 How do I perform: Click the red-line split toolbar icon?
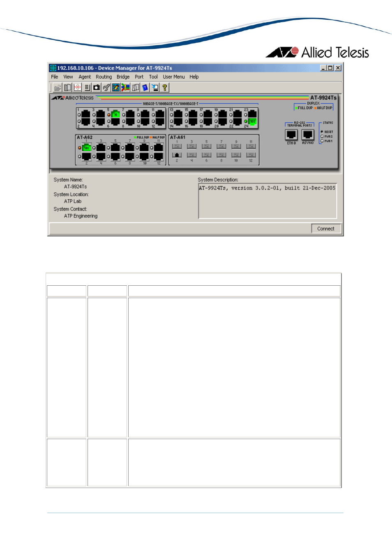(77, 88)
